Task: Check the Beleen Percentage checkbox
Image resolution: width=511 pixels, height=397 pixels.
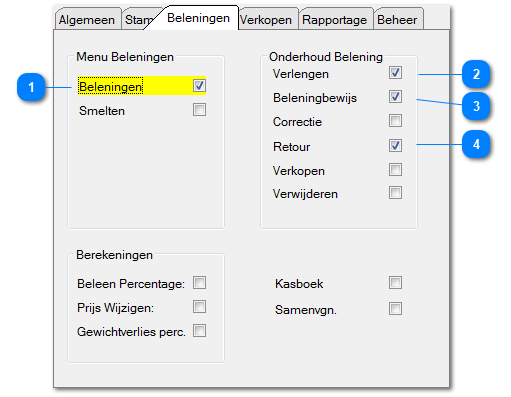Action: pyautogui.click(x=199, y=283)
